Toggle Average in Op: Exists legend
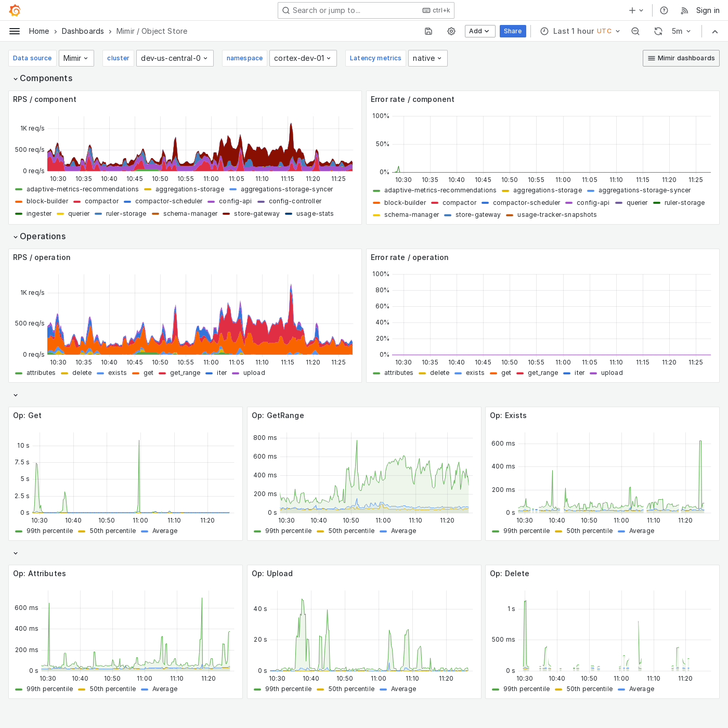This screenshot has width=728, height=728. pos(642,531)
